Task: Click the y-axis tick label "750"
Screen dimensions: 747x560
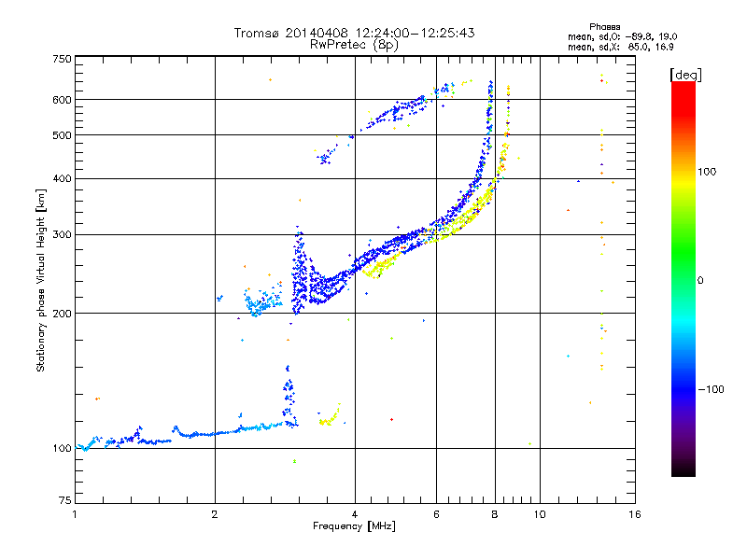Action: [62, 59]
